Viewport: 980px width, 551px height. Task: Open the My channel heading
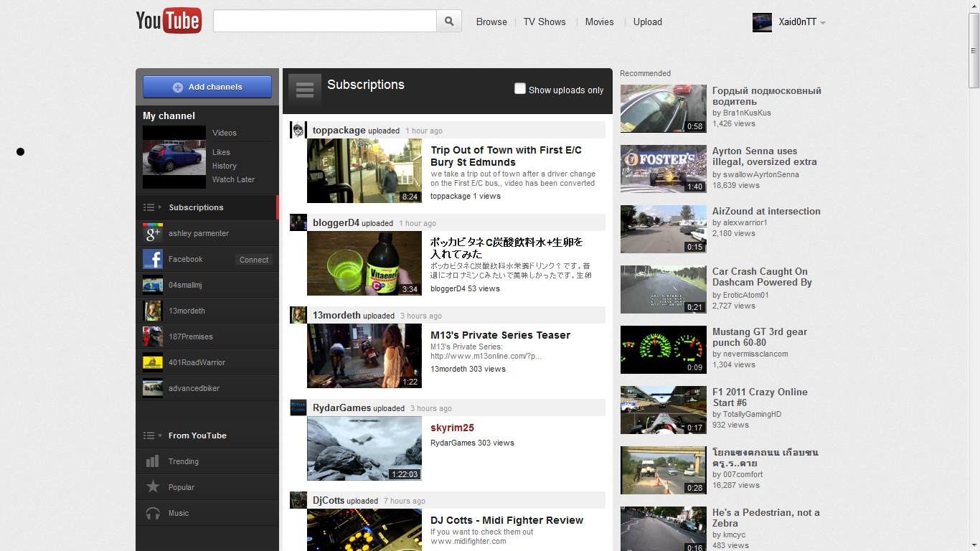coord(169,116)
